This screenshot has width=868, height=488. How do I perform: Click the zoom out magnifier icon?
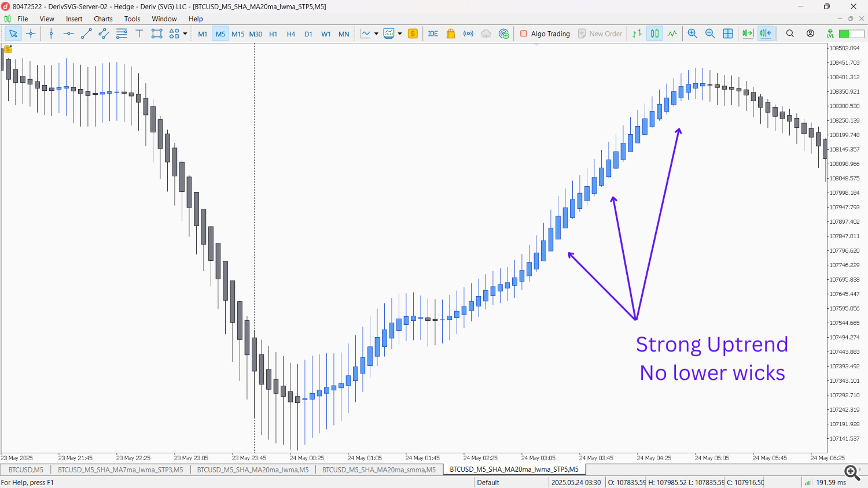[x=710, y=34]
